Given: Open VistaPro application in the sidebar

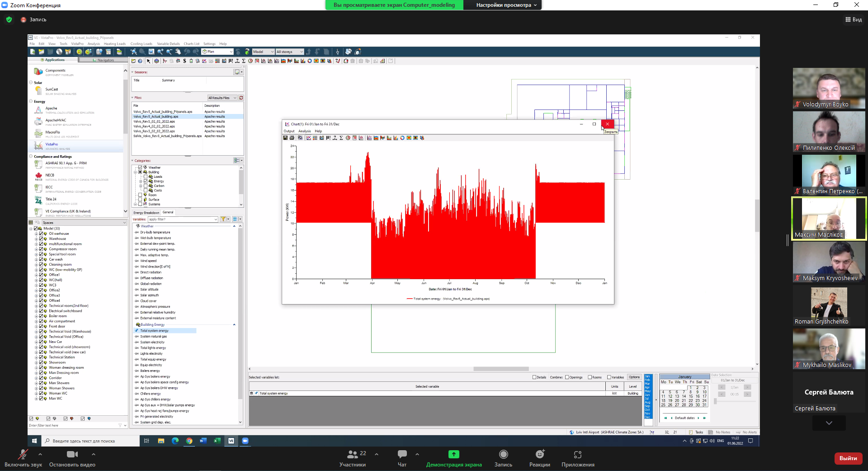Looking at the screenshot, I should (52, 145).
